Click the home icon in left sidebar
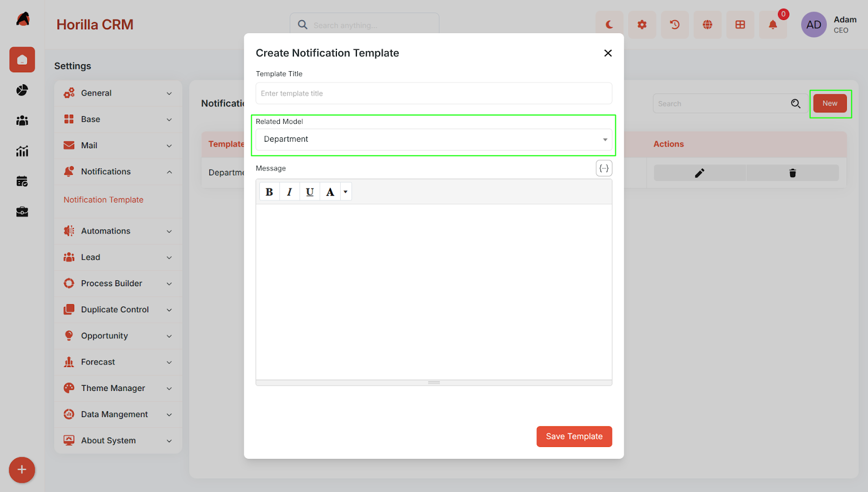868x492 pixels. (x=22, y=60)
